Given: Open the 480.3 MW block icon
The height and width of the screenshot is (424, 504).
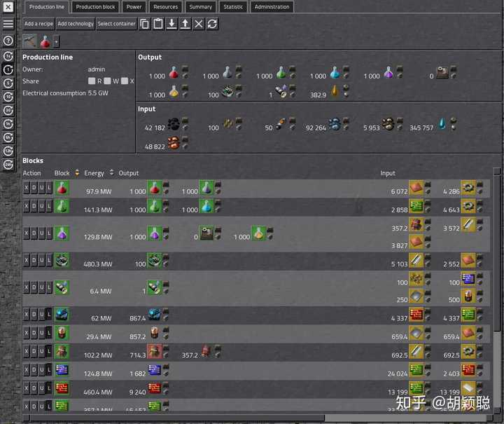Looking at the screenshot, I should [62, 261].
